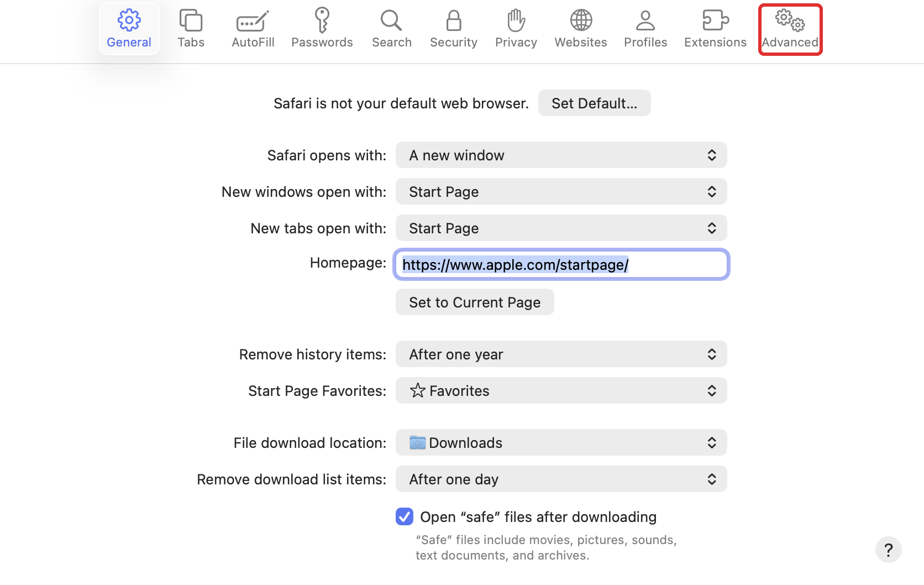
Task: Click the 'Remove history items:' label
Action: [x=313, y=354]
